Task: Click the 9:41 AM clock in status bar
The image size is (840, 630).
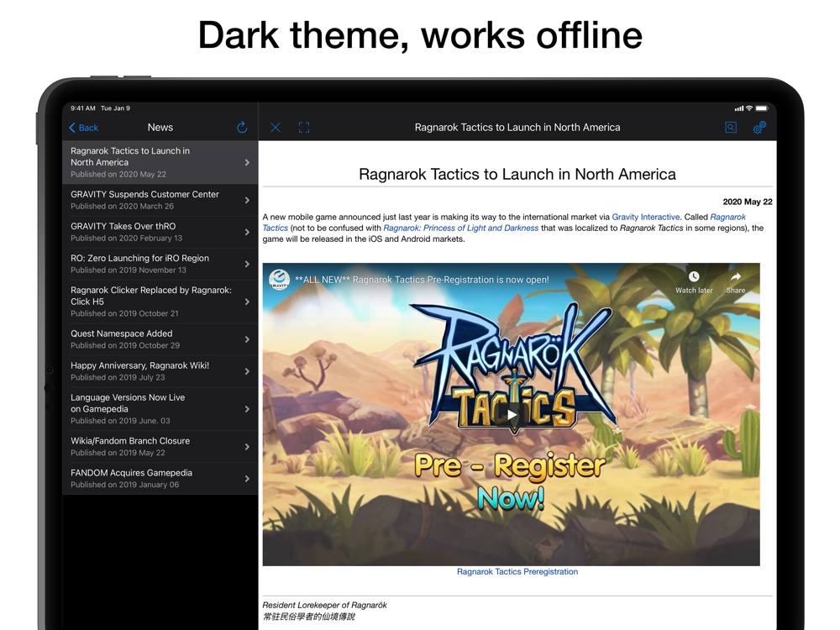Action: pyautogui.click(x=83, y=108)
